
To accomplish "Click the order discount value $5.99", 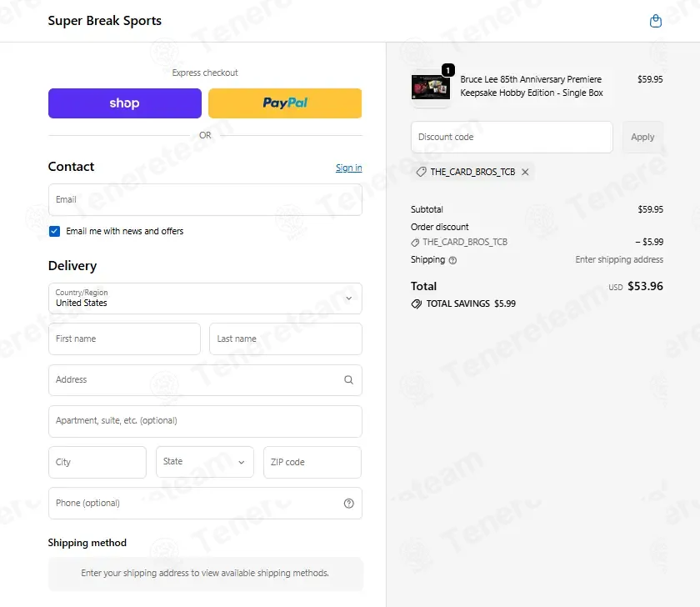I will 649,242.
